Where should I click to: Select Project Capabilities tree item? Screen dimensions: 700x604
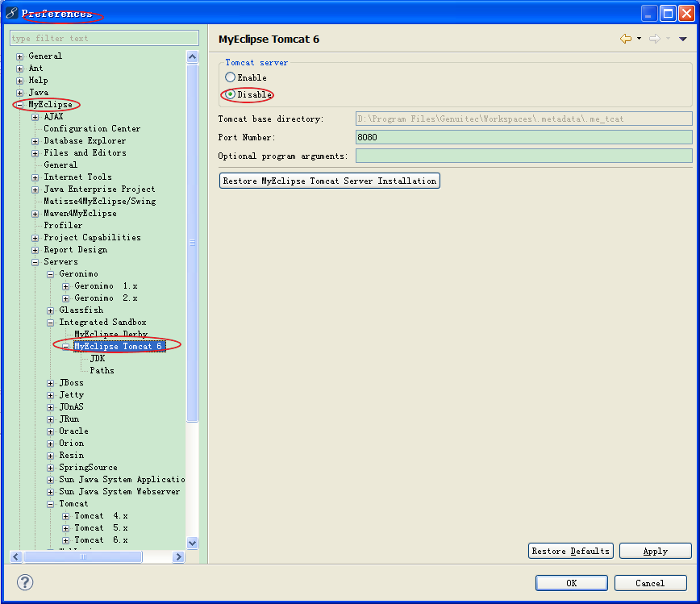[92, 237]
